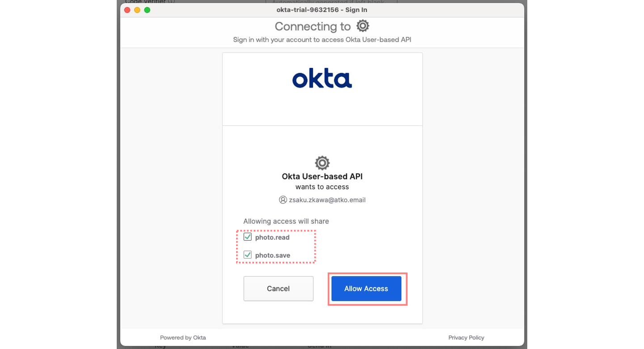
Task: Minimize the Sign In window
Action: (137, 10)
